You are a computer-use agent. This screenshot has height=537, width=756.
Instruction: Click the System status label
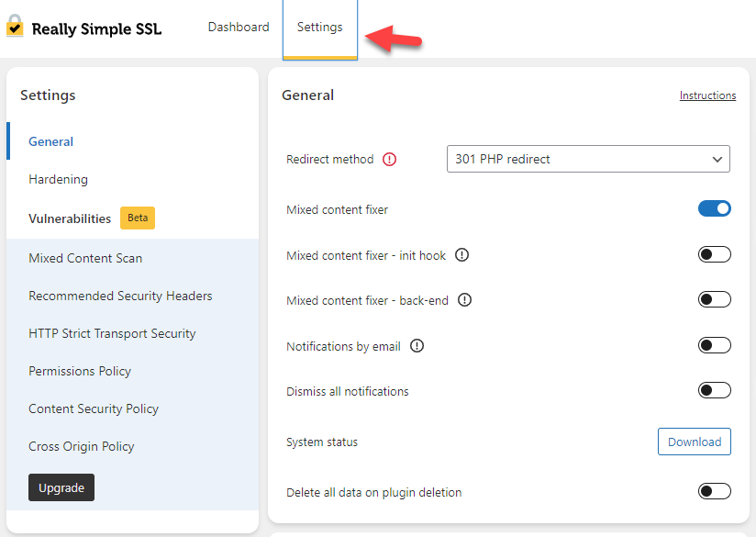pyautogui.click(x=322, y=442)
